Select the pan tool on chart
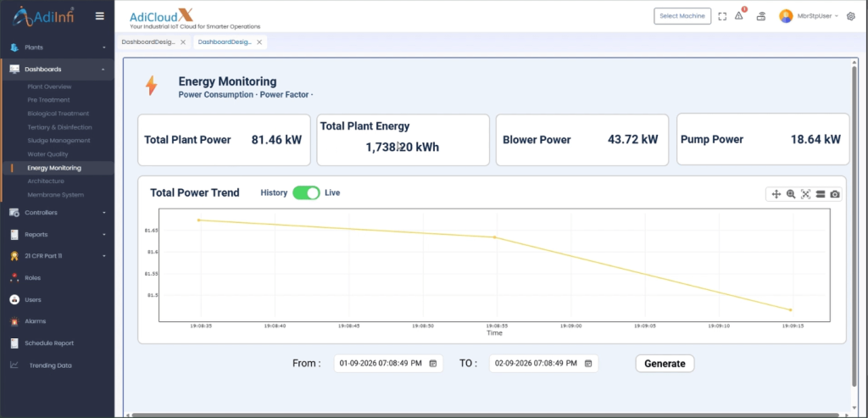The image size is (868, 418). point(776,194)
